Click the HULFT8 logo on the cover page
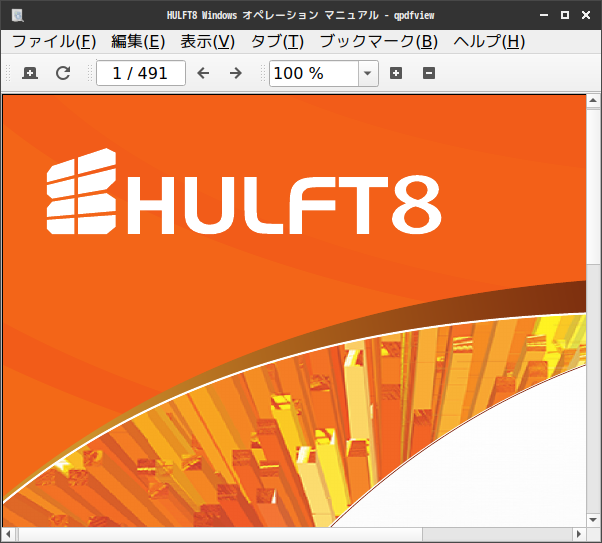The image size is (602, 543). pyautogui.click(x=244, y=192)
